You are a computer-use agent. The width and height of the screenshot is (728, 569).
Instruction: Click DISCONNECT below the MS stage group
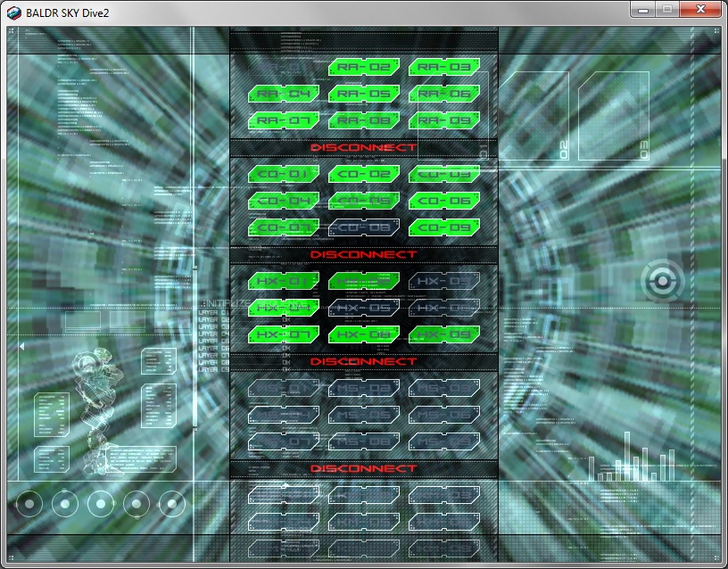[x=364, y=469]
